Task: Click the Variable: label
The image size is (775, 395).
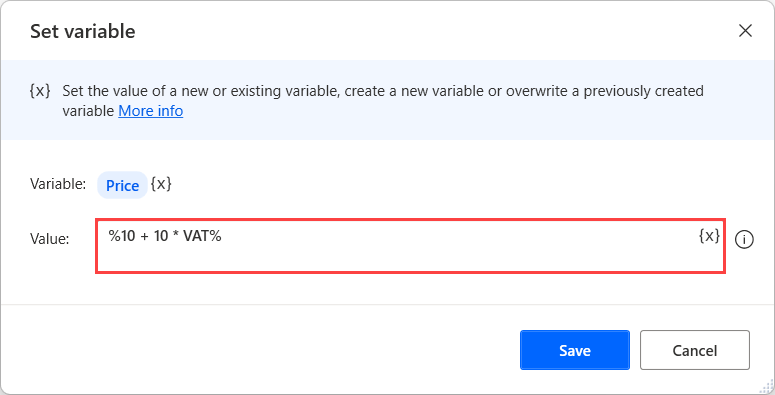Action: pos(58,184)
